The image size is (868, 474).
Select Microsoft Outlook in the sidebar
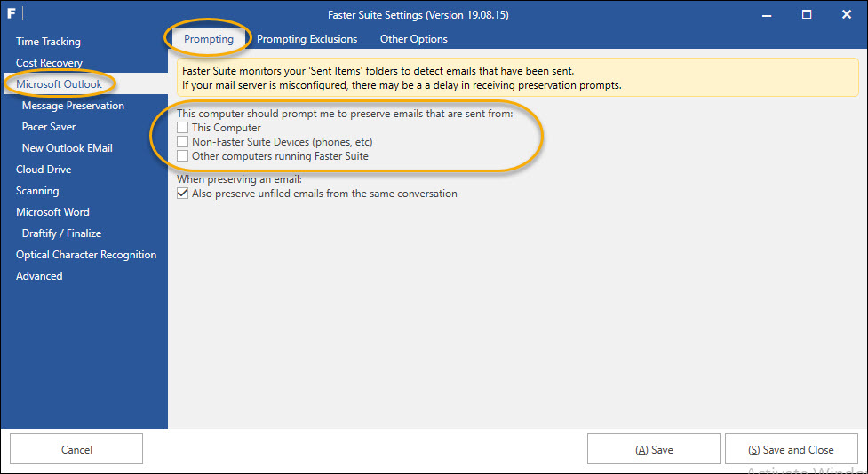pyautogui.click(x=59, y=84)
